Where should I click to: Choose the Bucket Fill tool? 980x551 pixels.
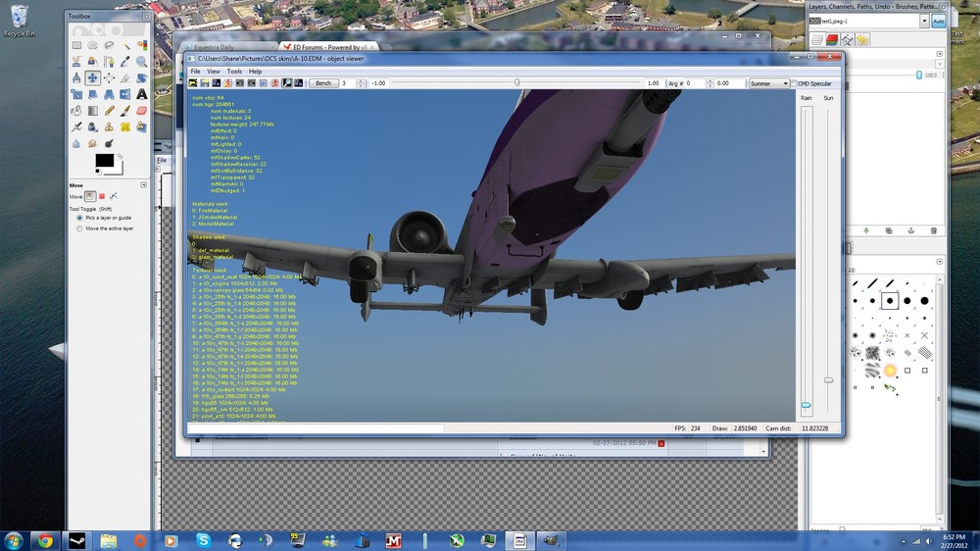[76, 111]
